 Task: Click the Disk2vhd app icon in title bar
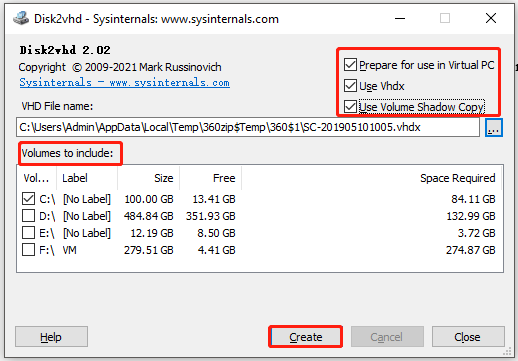point(21,18)
